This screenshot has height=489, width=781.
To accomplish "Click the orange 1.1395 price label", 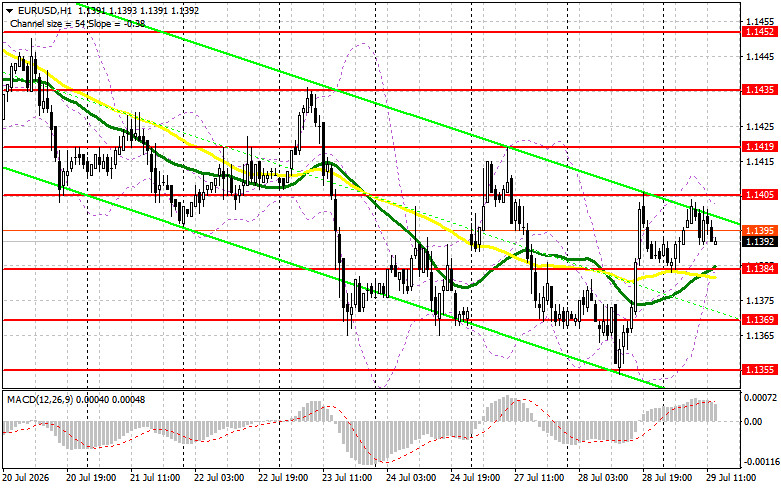I will point(759,231).
